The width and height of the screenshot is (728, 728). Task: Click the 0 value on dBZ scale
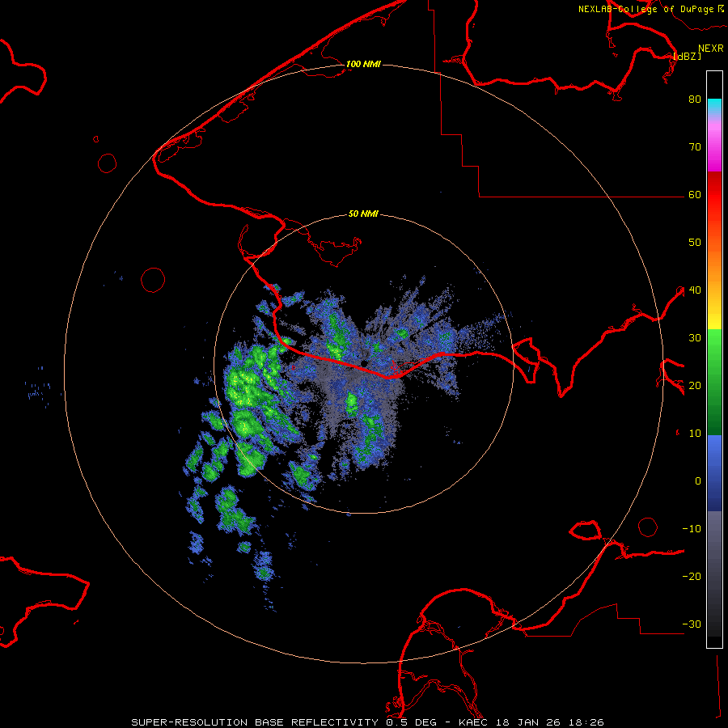[698, 481]
